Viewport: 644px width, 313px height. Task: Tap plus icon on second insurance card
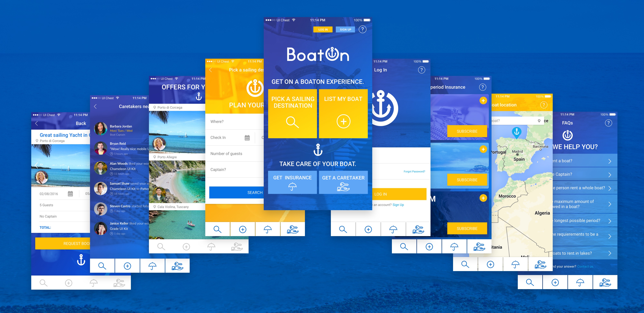tap(483, 149)
